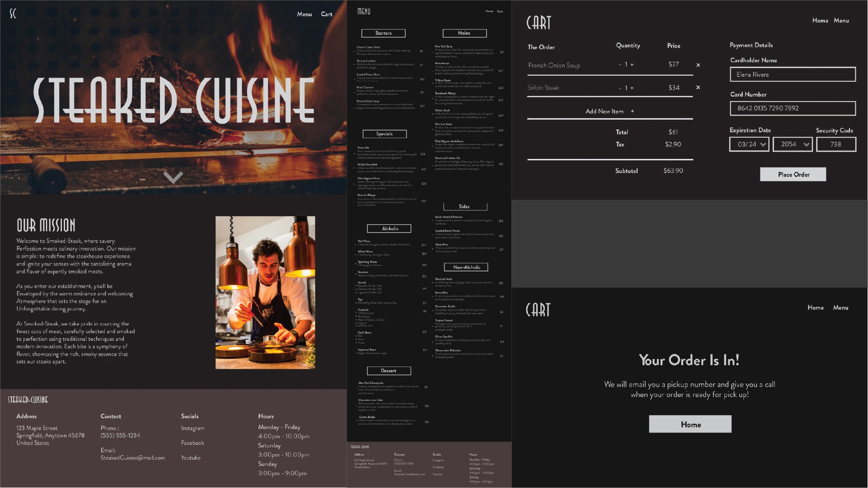Open the Youtube link in the footer
The image size is (868, 488).
point(191,458)
